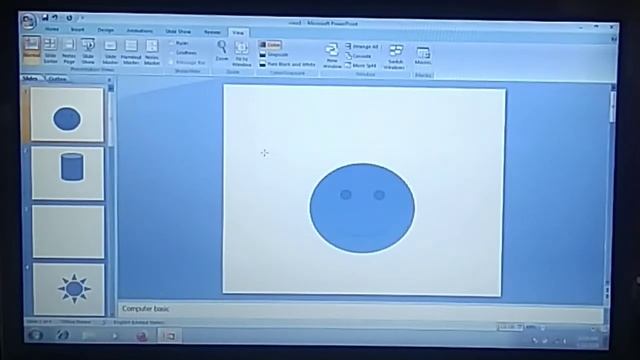Select Grayscale view mode
This screenshot has height=360, width=640.
point(274,54)
